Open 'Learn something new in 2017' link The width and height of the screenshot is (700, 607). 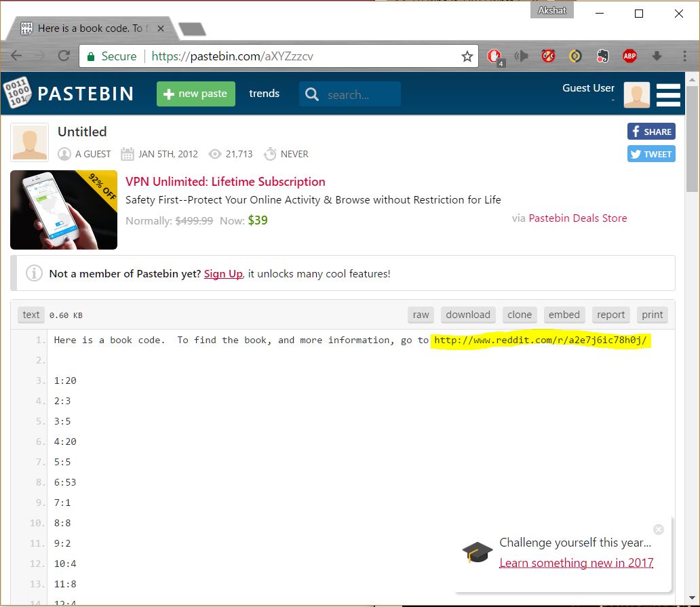(x=577, y=563)
